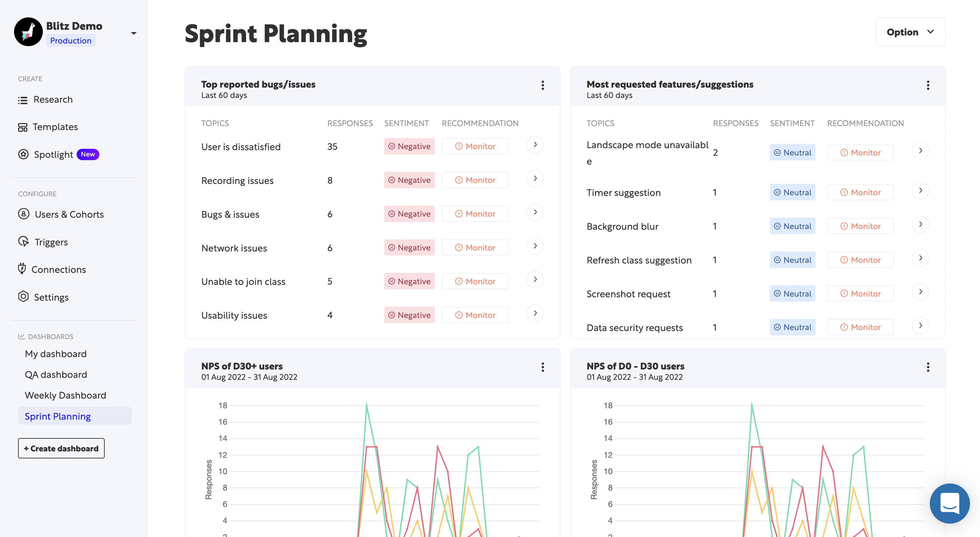Open the Option dropdown
The width and height of the screenshot is (980, 537).
tap(910, 32)
